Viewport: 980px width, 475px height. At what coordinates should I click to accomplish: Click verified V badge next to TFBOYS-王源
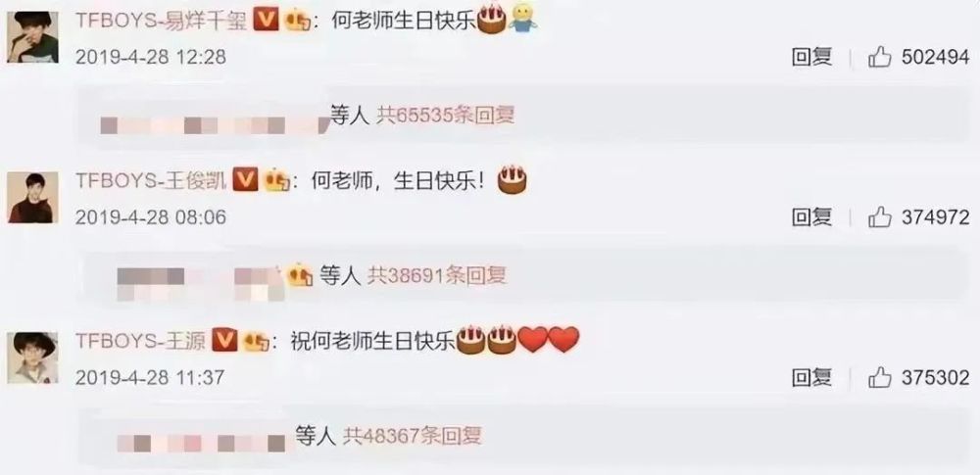point(225,341)
